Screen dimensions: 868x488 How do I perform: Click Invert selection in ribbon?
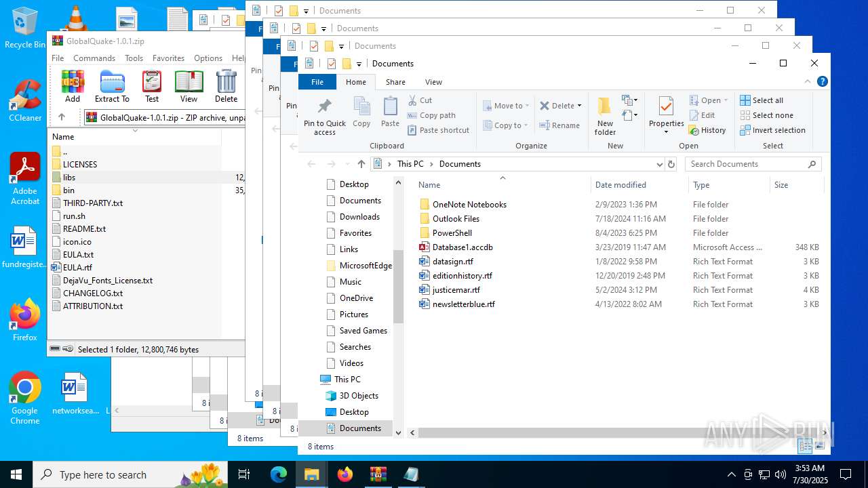point(772,130)
